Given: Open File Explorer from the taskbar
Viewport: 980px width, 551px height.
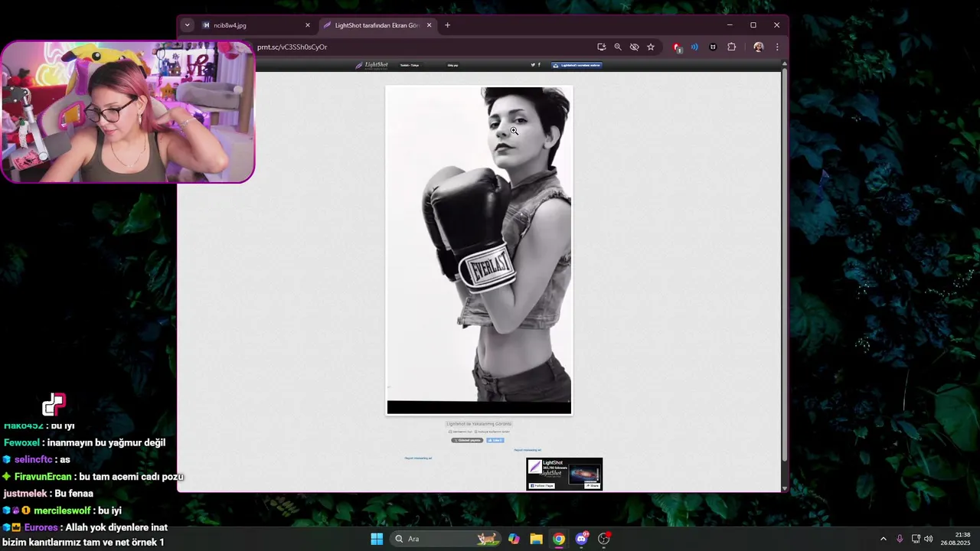Looking at the screenshot, I should [536, 539].
